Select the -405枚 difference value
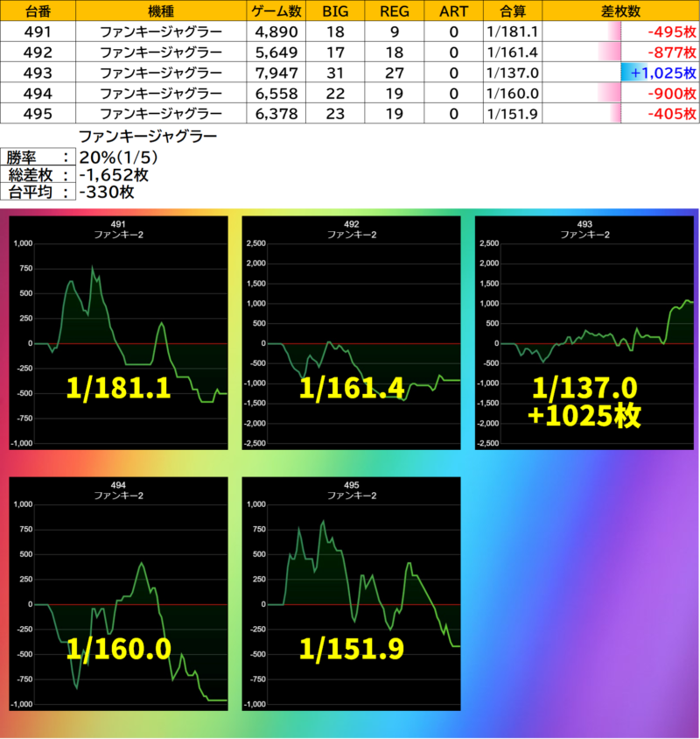The width and height of the screenshot is (700, 739). click(672, 114)
